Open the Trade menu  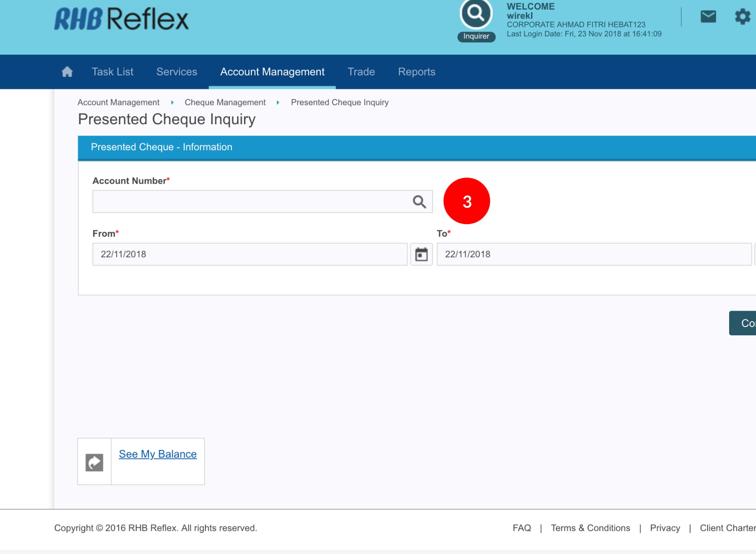(x=361, y=72)
